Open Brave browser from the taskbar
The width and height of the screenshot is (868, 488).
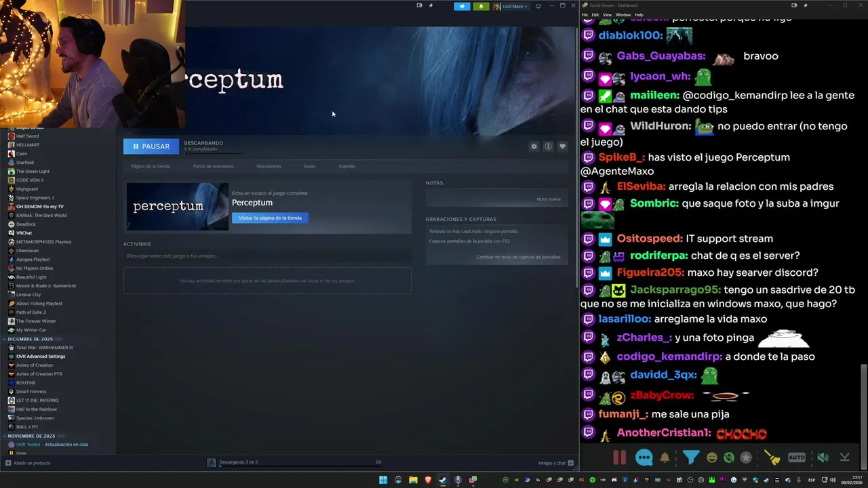(x=428, y=480)
